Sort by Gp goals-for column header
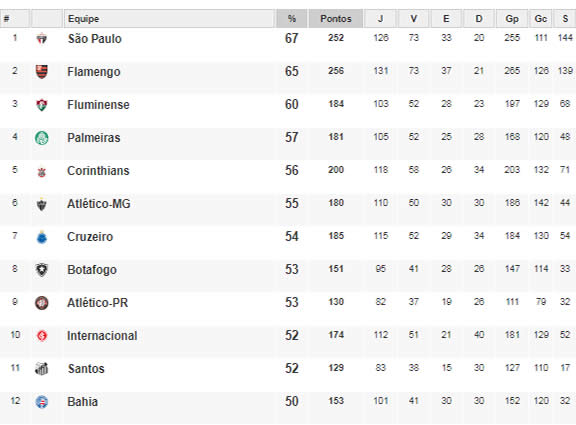 [512, 19]
